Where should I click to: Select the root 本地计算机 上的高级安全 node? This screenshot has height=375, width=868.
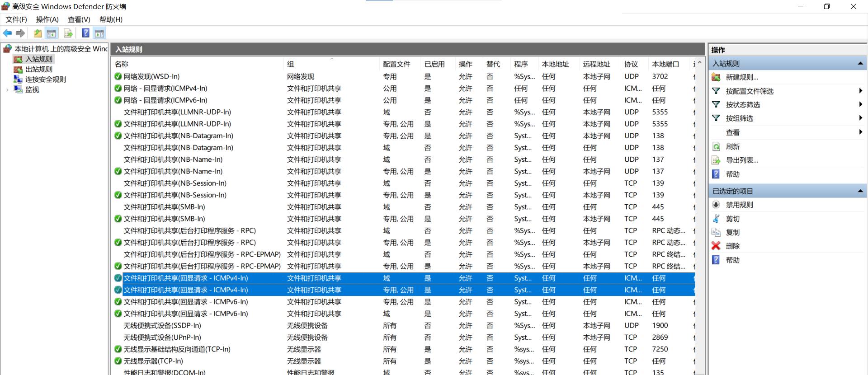point(61,49)
